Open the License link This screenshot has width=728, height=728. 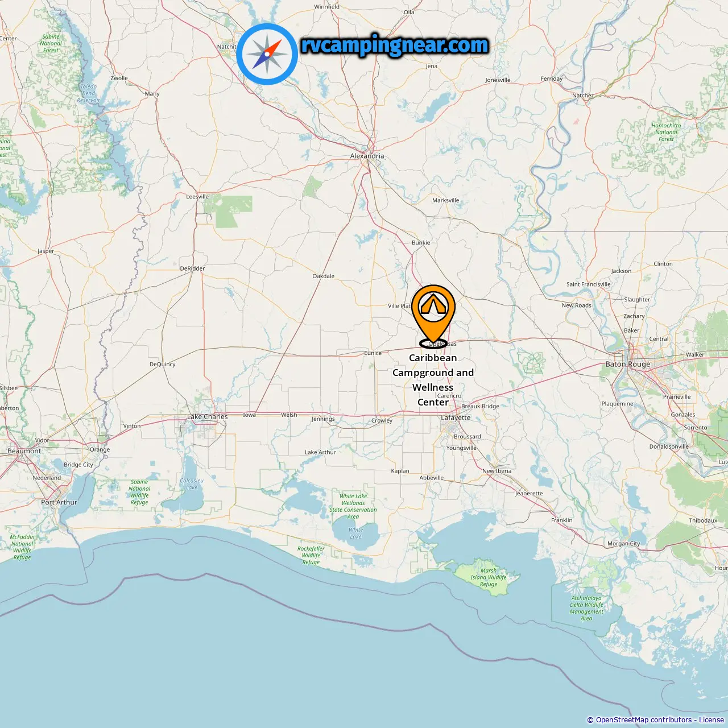(712, 719)
